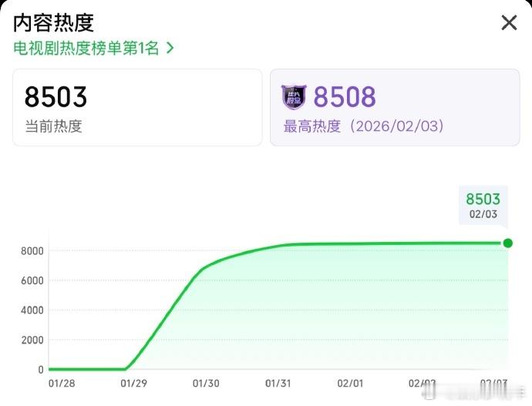
Task: Open the 电视剧热度榜单第1名 ranking link
Action: point(93,48)
